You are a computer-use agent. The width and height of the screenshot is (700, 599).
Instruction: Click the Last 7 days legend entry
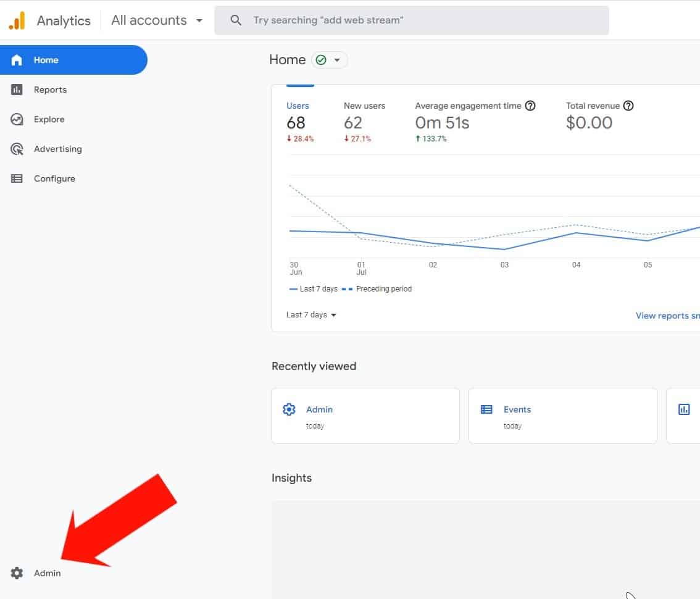coord(314,289)
